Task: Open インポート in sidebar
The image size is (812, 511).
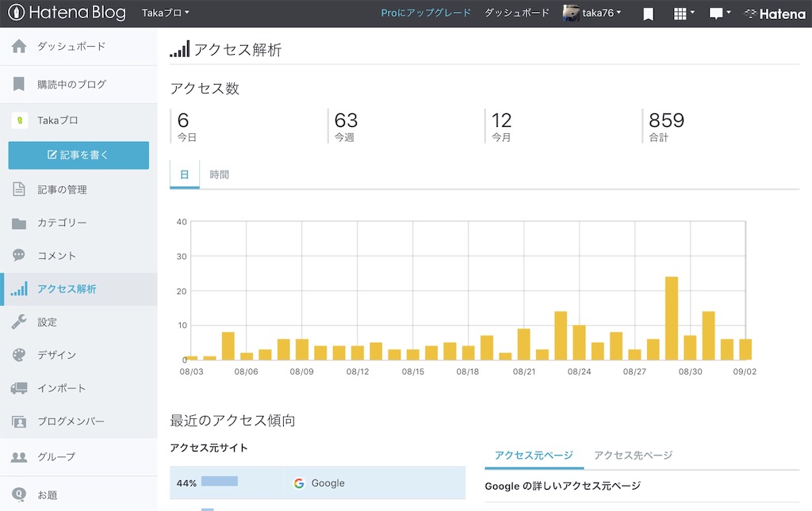Action: coord(62,388)
